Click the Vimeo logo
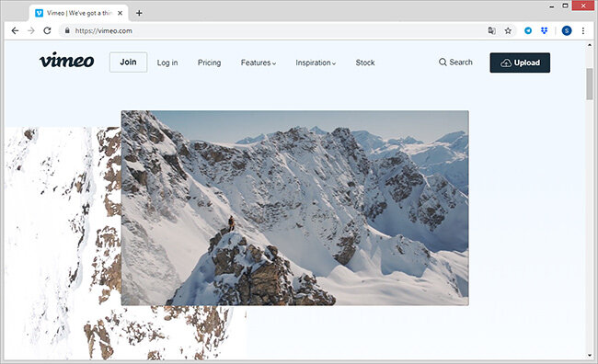 [67, 61]
